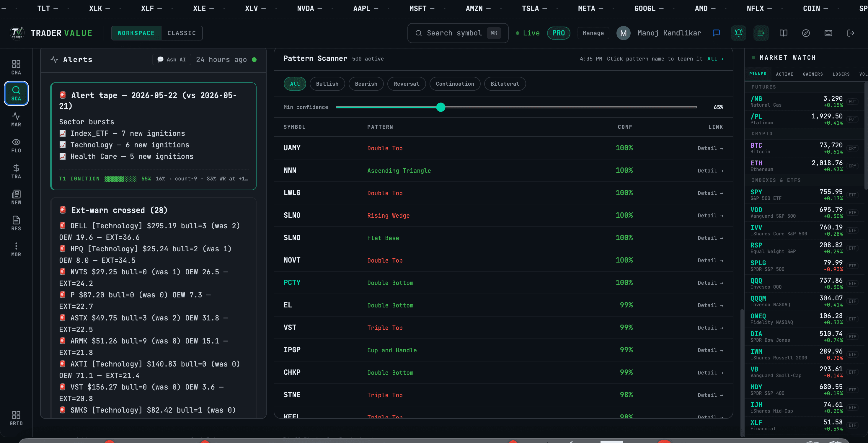Click the Min confidence slider track
This screenshot has height=443, width=868.
point(516,107)
